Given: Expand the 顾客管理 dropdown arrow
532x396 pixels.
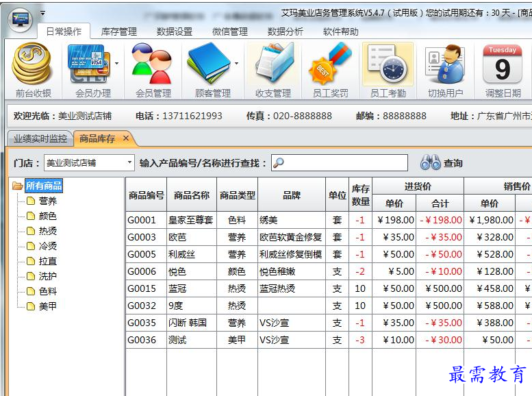Looking at the screenshot, I should (236, 64).
